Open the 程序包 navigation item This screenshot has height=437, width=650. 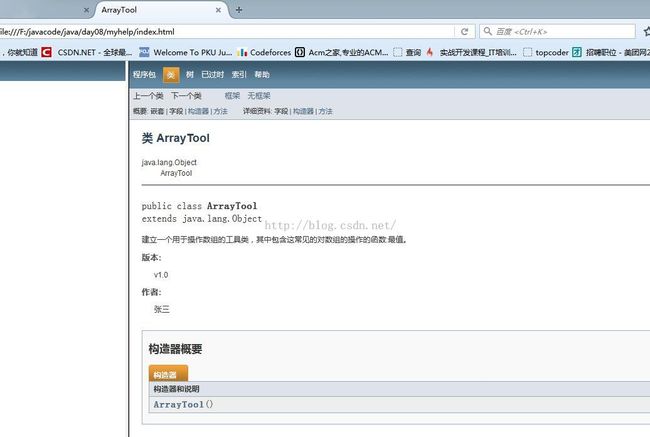click(x=145, y=74)
